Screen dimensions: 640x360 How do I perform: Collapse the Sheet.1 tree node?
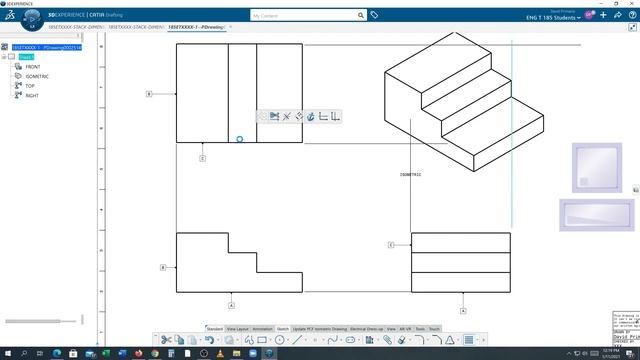pyautogui.click(x=4, y=57)
